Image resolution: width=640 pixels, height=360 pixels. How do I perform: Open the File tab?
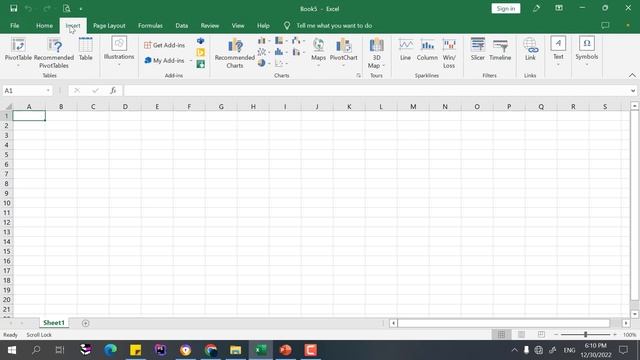[x=15, y=25]
